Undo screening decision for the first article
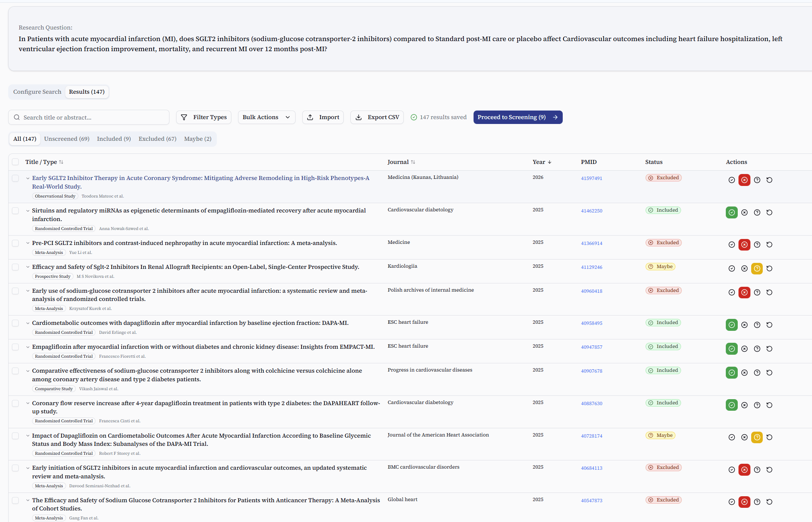This screenshot has width=812, height=522. tap(769, 180)
